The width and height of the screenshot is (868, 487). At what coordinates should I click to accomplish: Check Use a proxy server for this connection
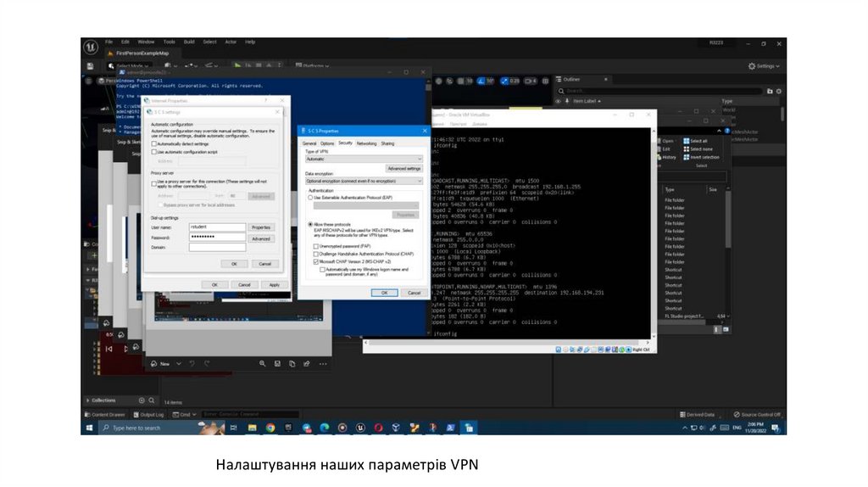pos(154,183)
